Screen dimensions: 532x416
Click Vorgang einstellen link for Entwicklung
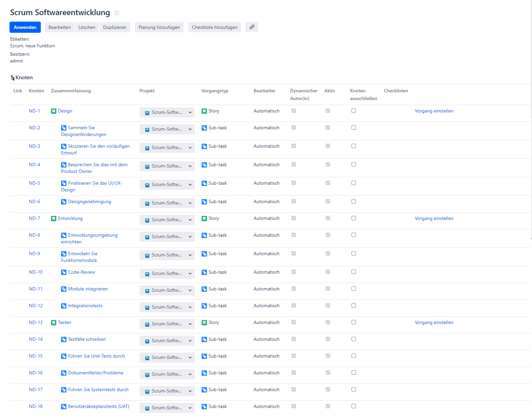434,219
